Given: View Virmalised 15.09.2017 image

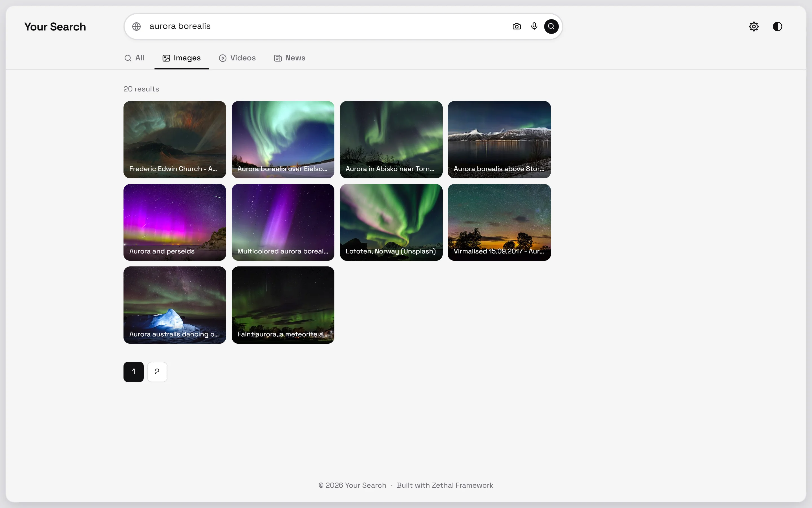Looking at the screenshot, I should point(499,222).
